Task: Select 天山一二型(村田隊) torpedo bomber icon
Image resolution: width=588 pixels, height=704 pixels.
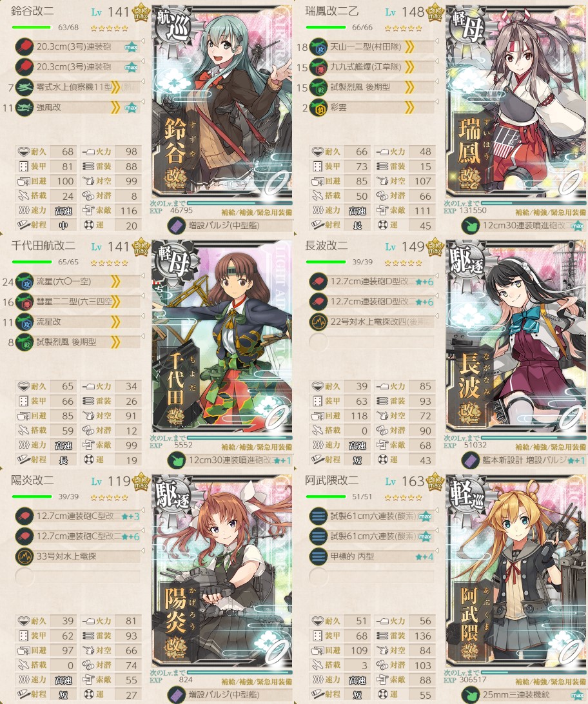Action: click(318, 46)
